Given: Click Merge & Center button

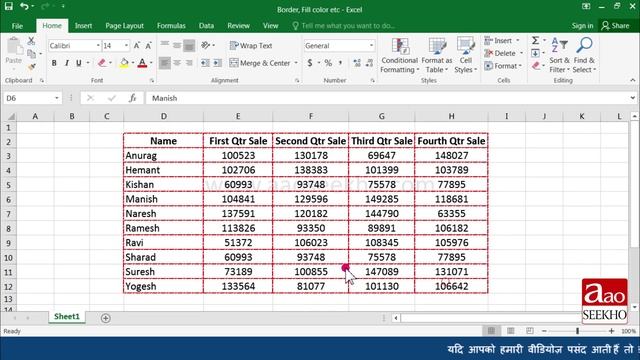Looking at the screenshot, I should pos(260,63).
